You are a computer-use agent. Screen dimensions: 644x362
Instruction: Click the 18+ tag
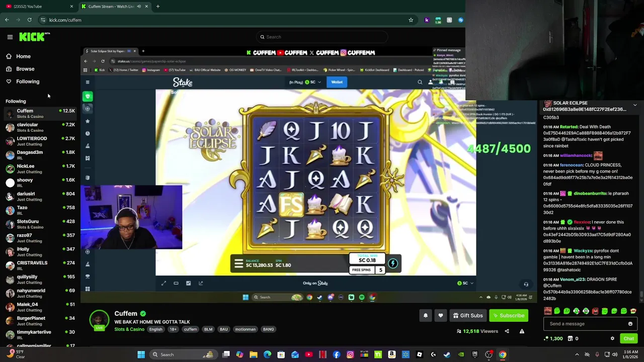click(x=173, y=329)
